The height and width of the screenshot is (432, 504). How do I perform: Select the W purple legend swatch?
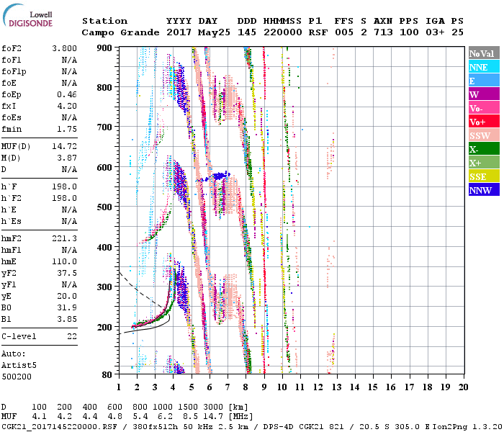[484, 94]
